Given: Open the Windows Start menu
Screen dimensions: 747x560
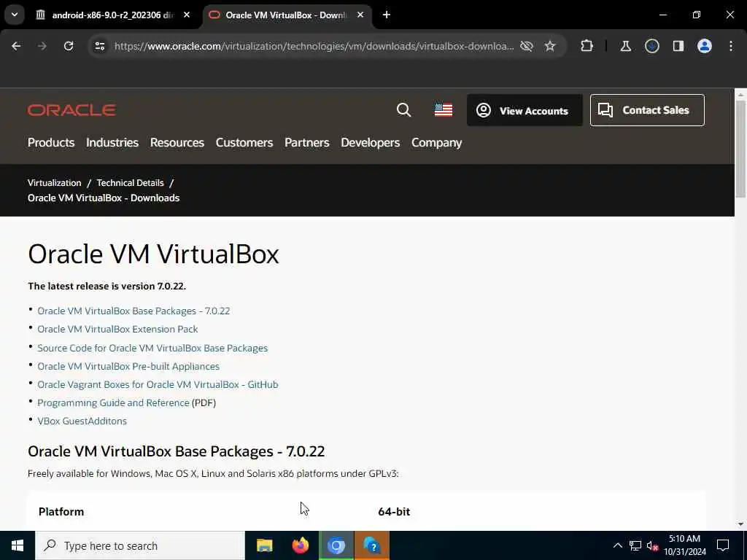Looking at the screenshot, I should point(18,545).
